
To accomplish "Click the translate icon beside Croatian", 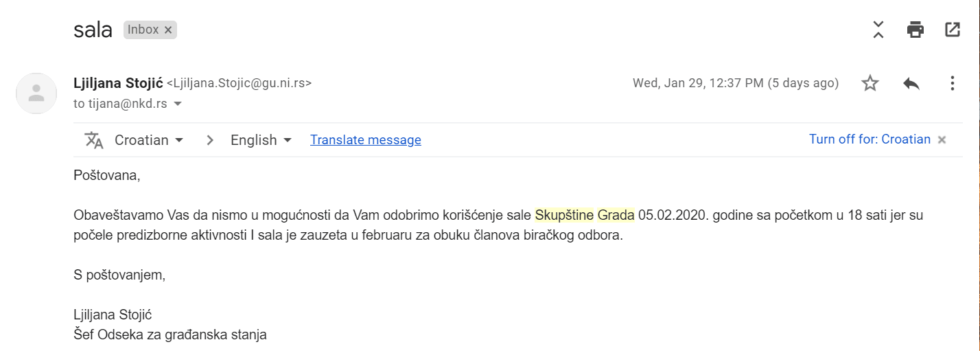I will 94,140.
